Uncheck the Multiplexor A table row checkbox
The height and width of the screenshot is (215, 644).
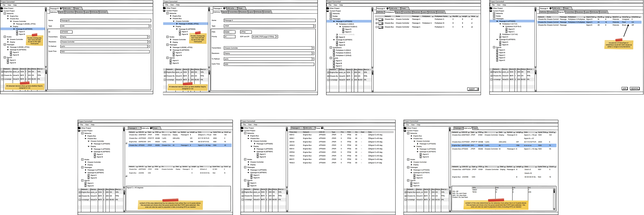click(377, 19)
